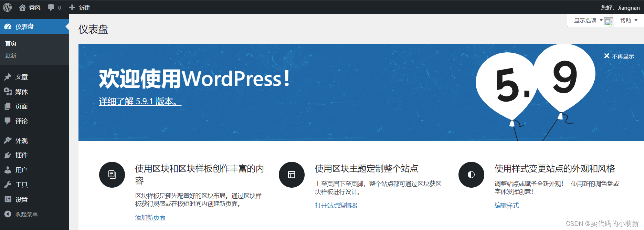Click the 工具 wrench icon

point(8,185)
